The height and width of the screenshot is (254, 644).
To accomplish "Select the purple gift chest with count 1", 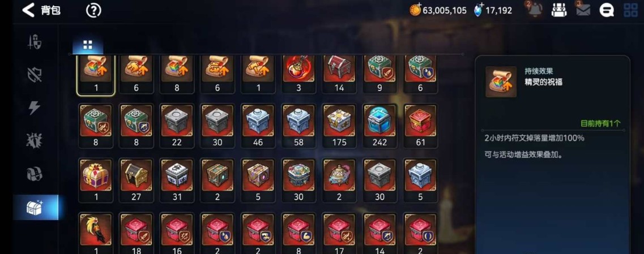I will pyautogui.click(x=96, y=180).
